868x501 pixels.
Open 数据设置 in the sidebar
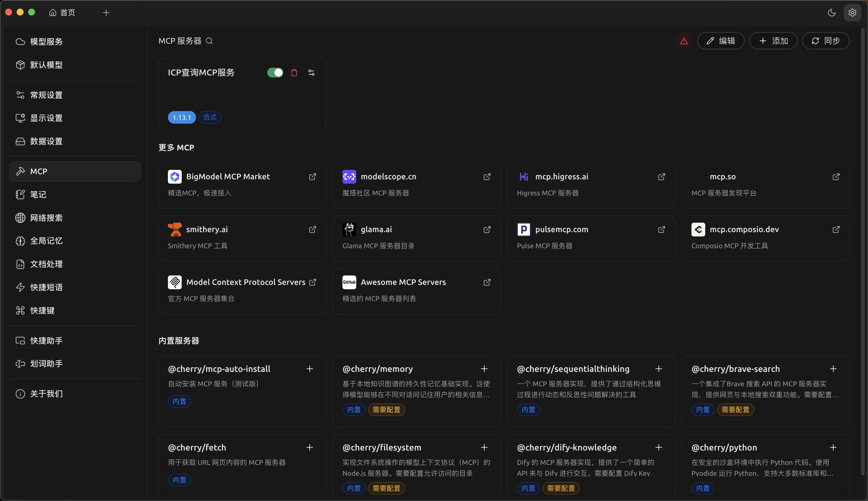[75, 141]
